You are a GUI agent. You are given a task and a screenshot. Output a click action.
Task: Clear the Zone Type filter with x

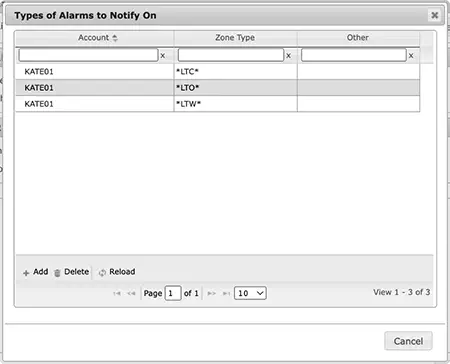(x=289, y=56)
